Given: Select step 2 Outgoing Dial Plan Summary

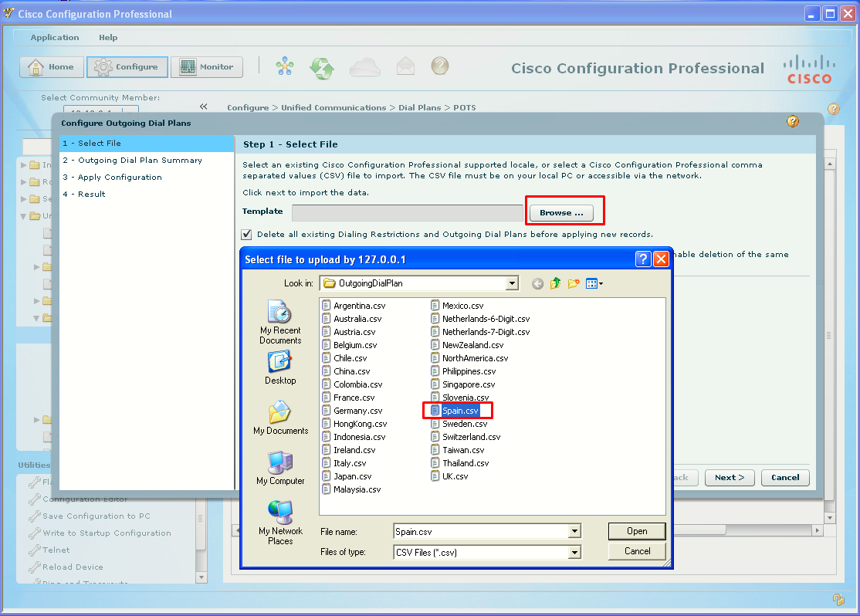Looking at the screenshot, I should (x=147, y=160).
